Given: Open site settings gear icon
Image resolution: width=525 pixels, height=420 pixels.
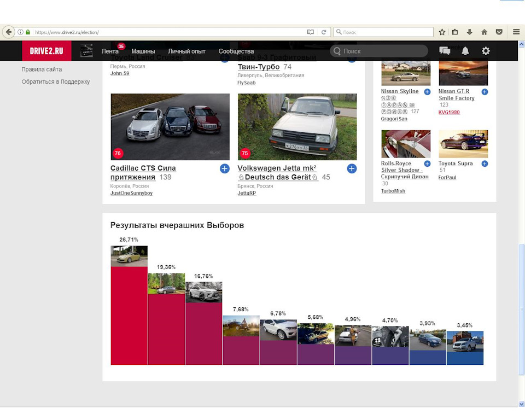Looking at the screenshot, I should coord(486,51).
